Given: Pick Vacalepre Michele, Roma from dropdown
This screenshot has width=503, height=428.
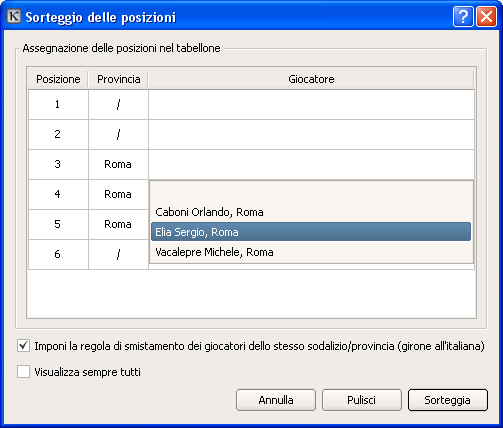Looking at the screenshot, I should [311, 252].
